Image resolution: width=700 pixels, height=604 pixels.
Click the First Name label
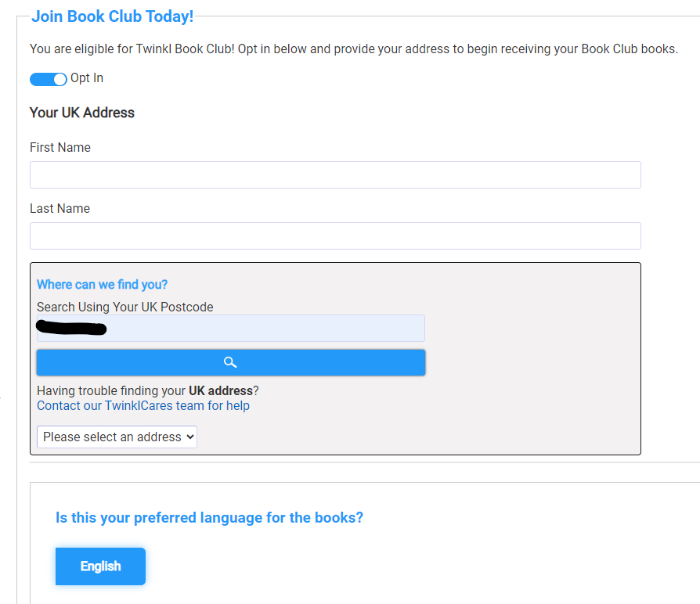[x=60, y=147]
